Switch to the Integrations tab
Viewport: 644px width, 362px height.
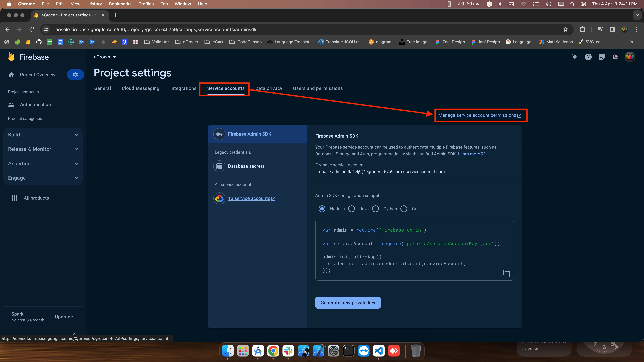pyautogui.click(x=183, y=88)
